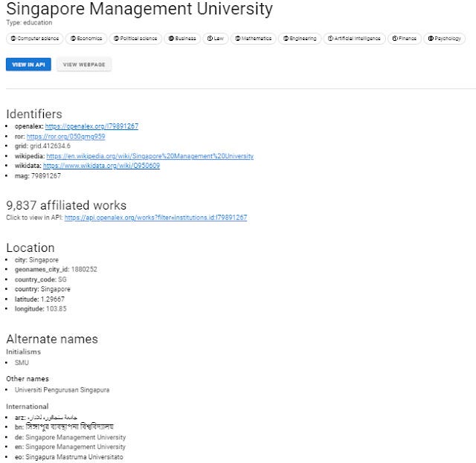Click the geonames_city_id 1880252 value
This screenshot has height=463, width=476.
[84, 270]
